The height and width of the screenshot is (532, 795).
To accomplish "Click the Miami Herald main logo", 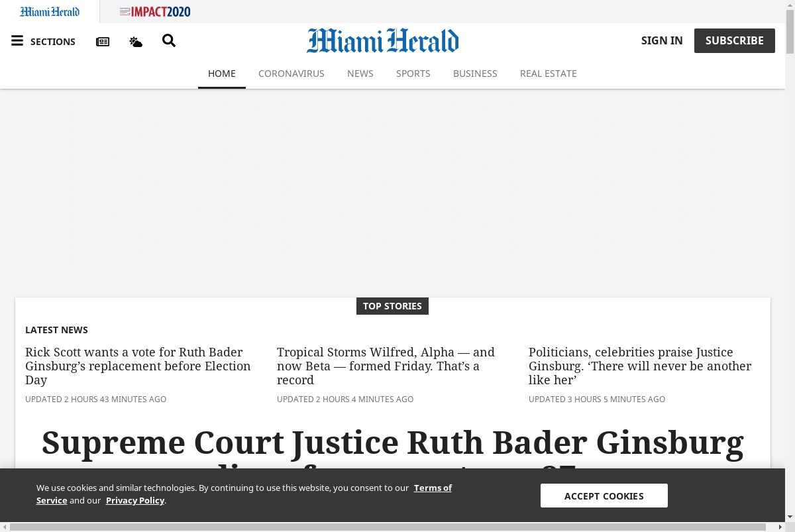I will click(x=382, y=40).
